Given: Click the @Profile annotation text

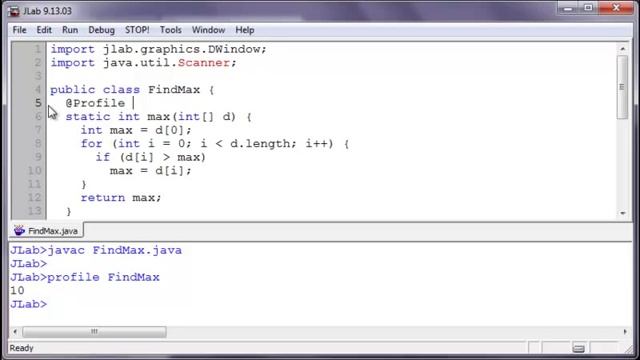Looking at the screenshot, I should 95,103.
